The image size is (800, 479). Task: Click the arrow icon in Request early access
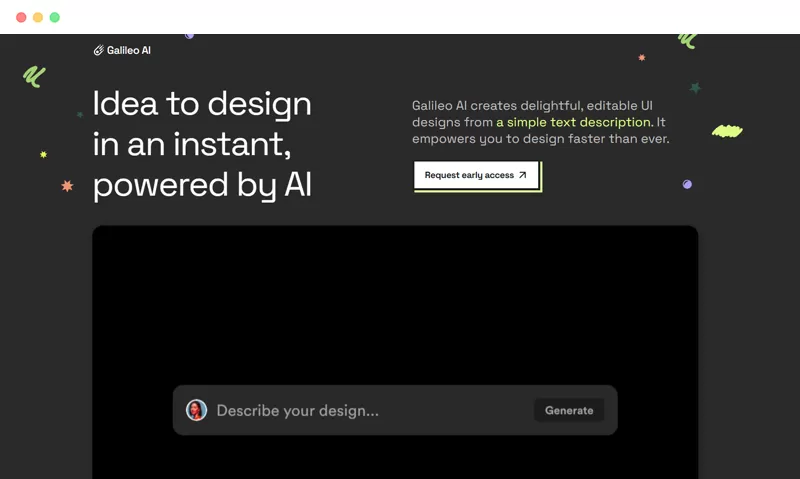click(x=522, y=175)
